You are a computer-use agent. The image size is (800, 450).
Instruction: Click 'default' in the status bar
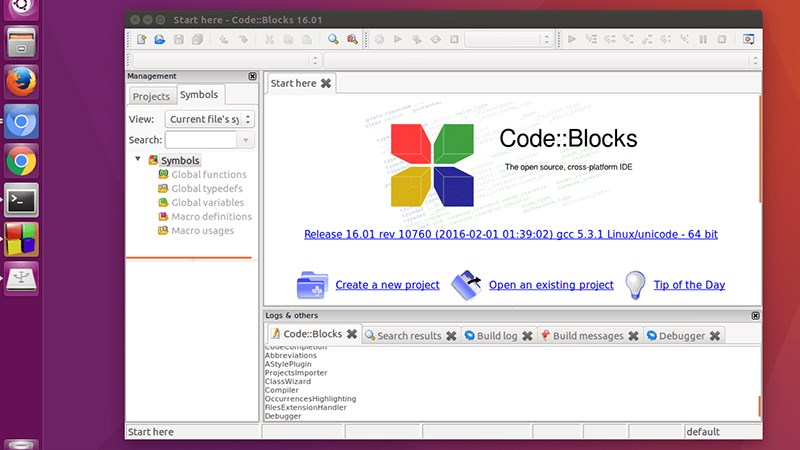pos(703,432)
